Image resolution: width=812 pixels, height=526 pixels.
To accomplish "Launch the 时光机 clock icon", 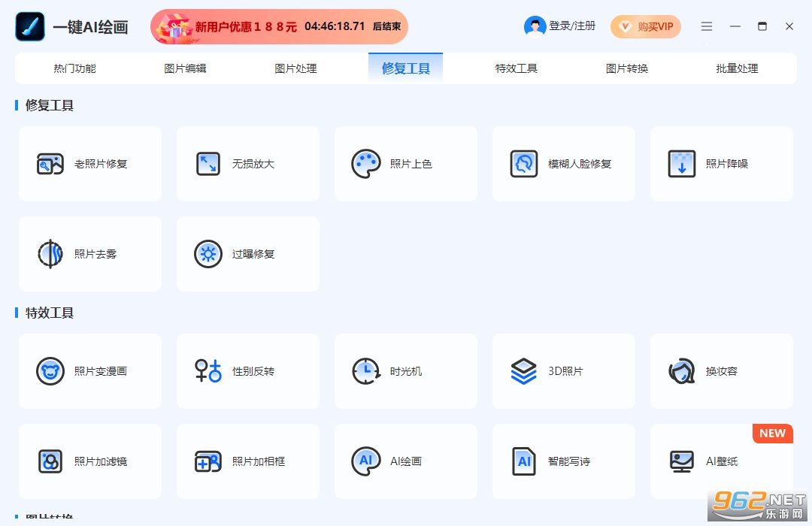I will tap(366, 371).
